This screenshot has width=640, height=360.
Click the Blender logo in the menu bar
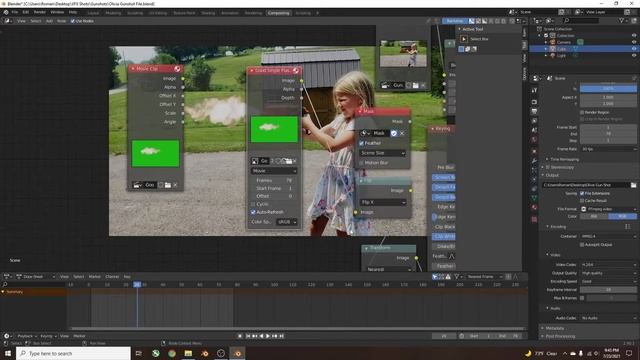[x=6, y=12]
